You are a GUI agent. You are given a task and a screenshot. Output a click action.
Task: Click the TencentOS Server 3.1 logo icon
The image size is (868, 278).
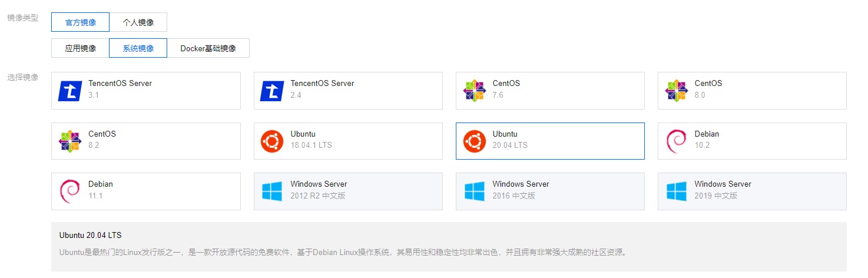pos(70,91)
